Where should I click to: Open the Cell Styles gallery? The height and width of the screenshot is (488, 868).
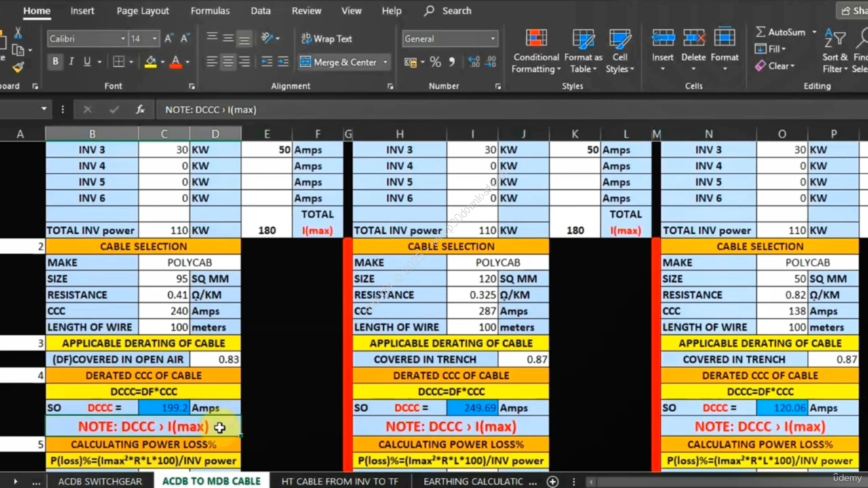(x=620, y=51)
